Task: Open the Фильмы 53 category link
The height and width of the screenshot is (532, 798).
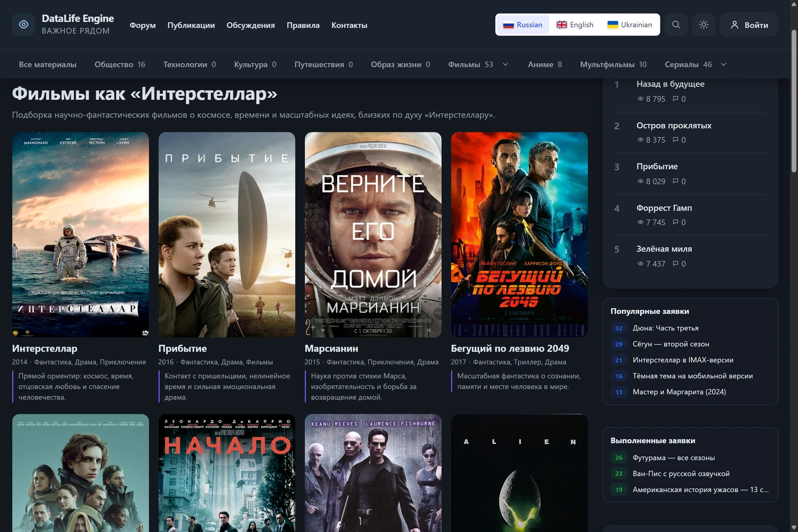Action: click(470, 64)
